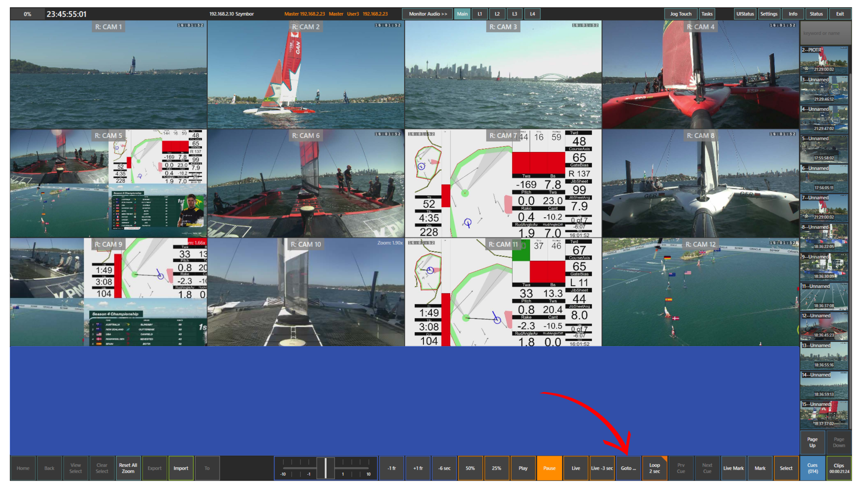Click the Clear Select button
868x488 pixels.
point(102,468)
